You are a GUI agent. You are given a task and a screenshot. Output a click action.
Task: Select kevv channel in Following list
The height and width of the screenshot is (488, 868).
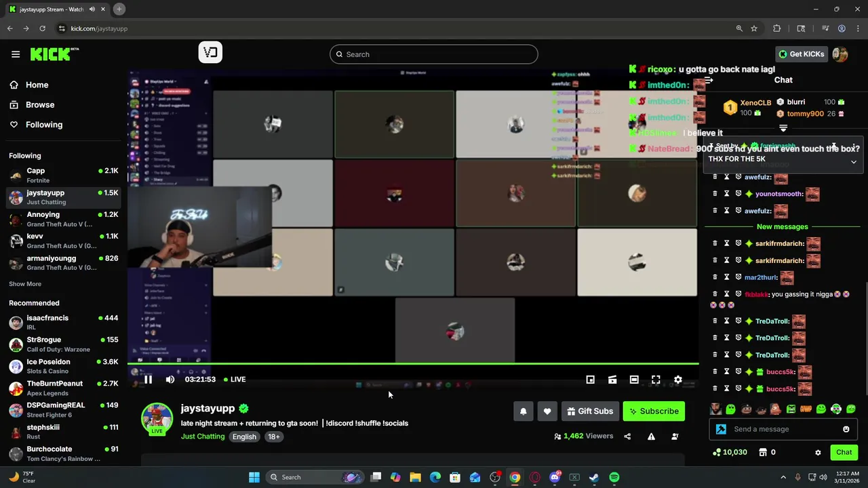pyautogui.click(x=64, y=241)
